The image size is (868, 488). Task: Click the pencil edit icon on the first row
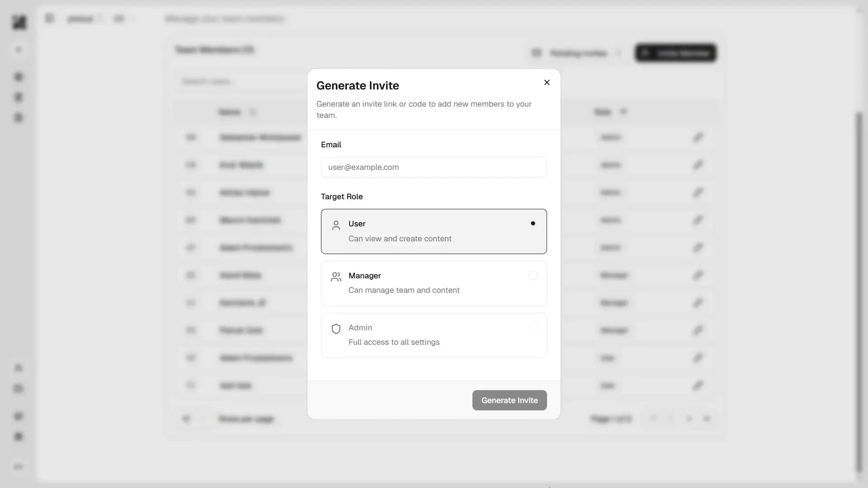(698, 138)
